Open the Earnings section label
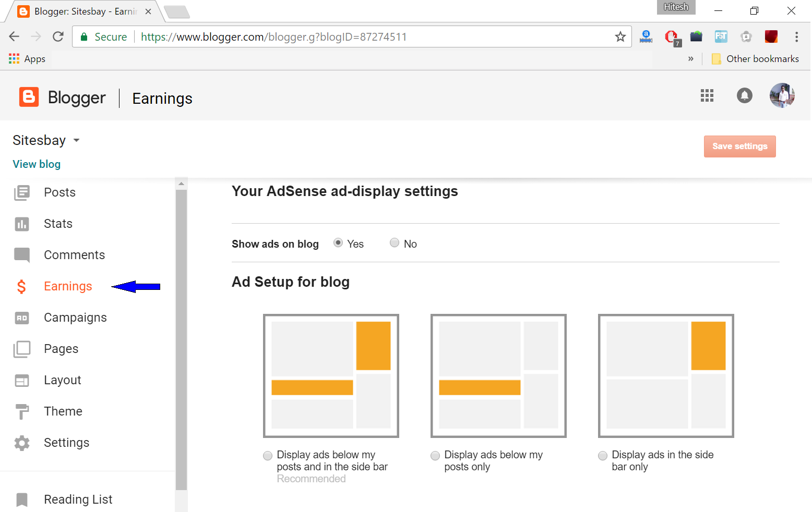 point(68,286)
